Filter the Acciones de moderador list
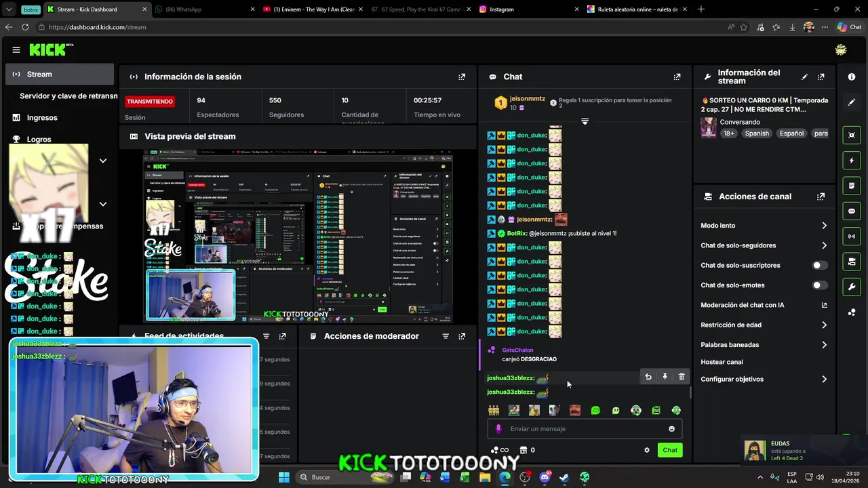868x488 pixels. click(446, 336)
